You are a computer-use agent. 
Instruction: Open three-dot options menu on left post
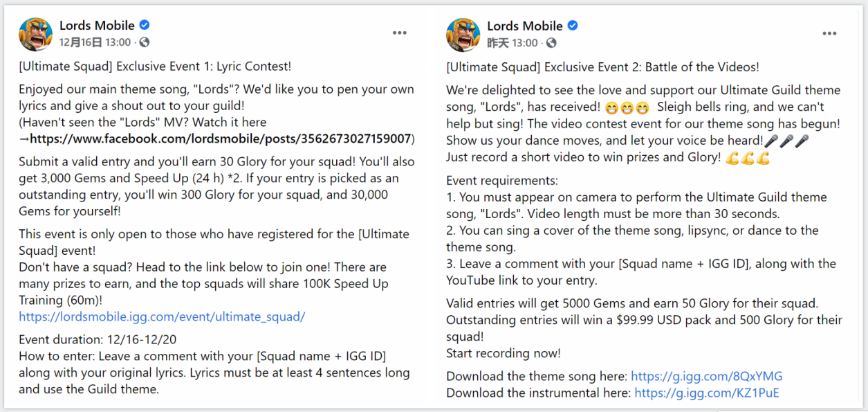pyautogui.click(x=400, y=33)
